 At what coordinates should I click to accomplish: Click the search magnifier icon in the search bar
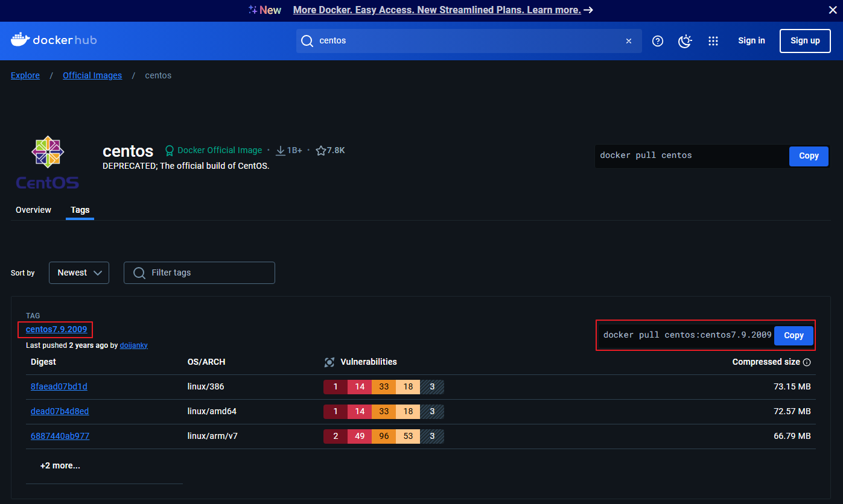pyautogui.click(x=307, y=41)
